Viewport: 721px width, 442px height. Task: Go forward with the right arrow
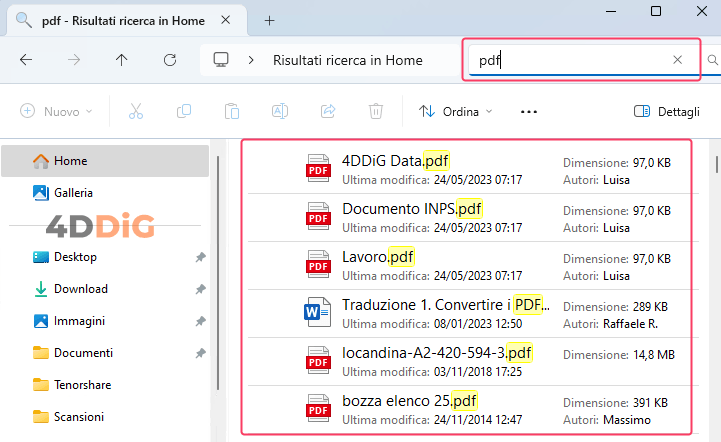[x=74, y=60]
